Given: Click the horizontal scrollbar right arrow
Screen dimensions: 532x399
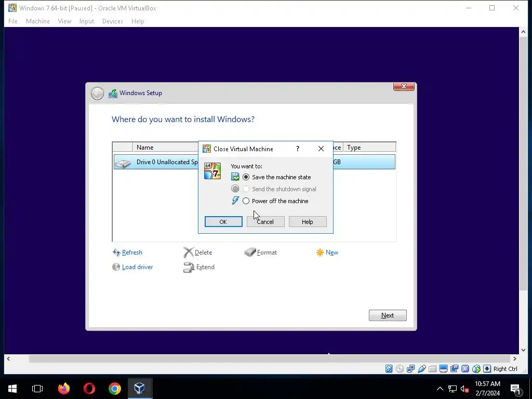Looking at the screenshot, I should [x=515, y=358].
